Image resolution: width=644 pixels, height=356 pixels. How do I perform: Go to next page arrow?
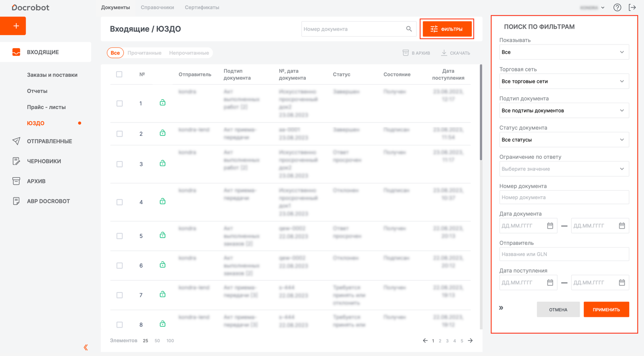pyautogui.click(x=470, y=341)
